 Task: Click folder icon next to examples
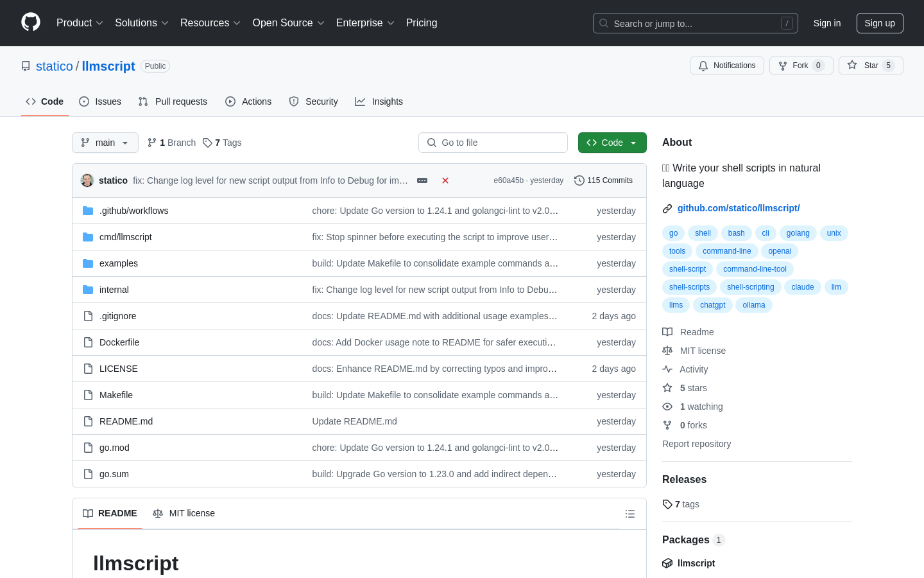click(x=88, y=263)
